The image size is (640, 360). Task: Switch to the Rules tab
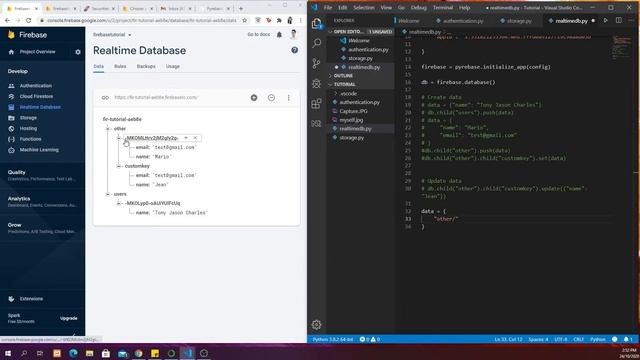point(120,66)
